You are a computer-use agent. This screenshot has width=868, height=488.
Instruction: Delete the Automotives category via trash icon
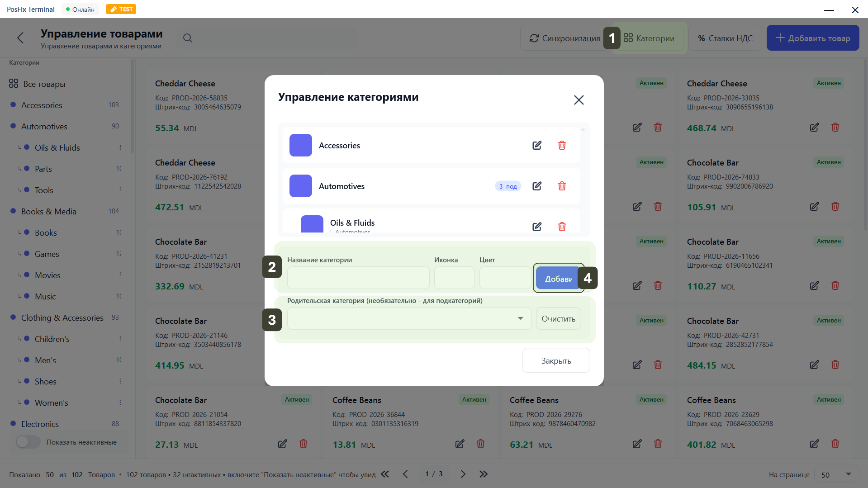coord(562,186)
